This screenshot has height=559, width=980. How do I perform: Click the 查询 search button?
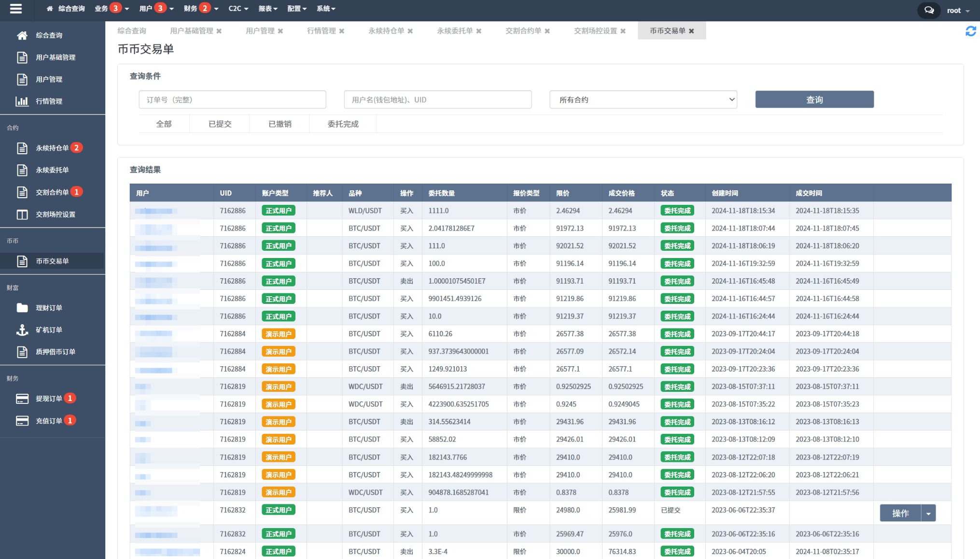(x=814, y=100)
